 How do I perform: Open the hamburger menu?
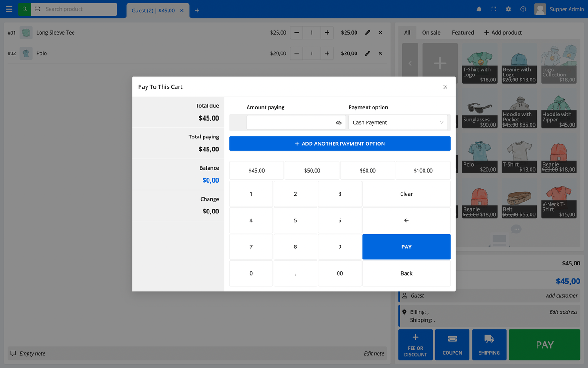[x=9, y=9]
